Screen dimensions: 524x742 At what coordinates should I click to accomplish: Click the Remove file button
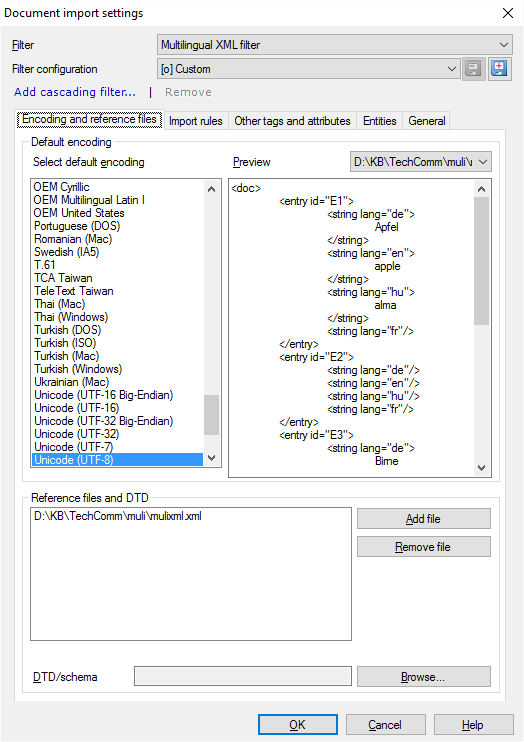pyautogui.click(x=424, y=547)
